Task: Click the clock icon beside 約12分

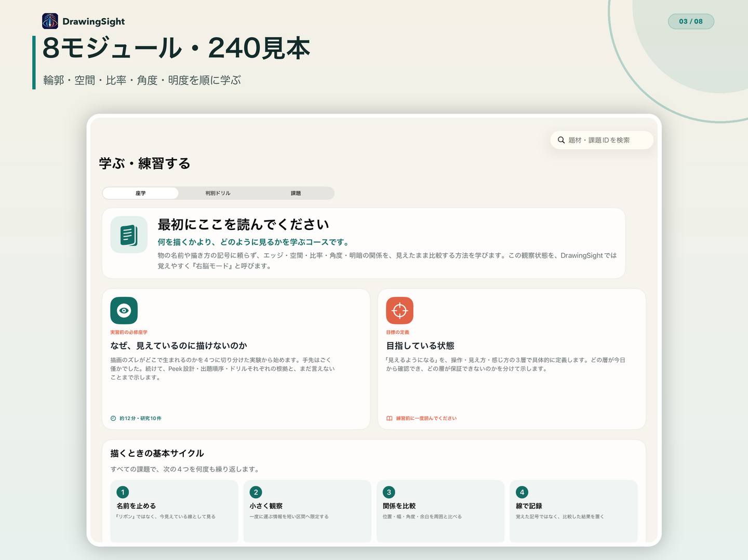Action: coord(113,418)
